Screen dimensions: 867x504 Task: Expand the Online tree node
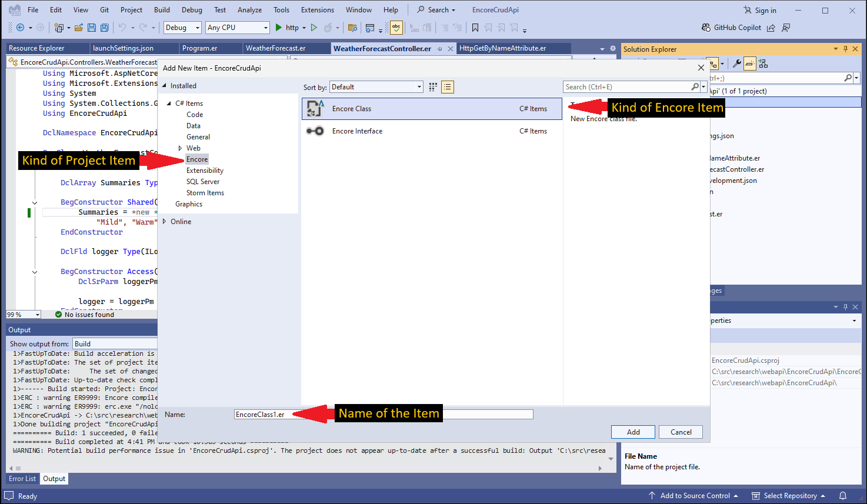tap(164, 222)
